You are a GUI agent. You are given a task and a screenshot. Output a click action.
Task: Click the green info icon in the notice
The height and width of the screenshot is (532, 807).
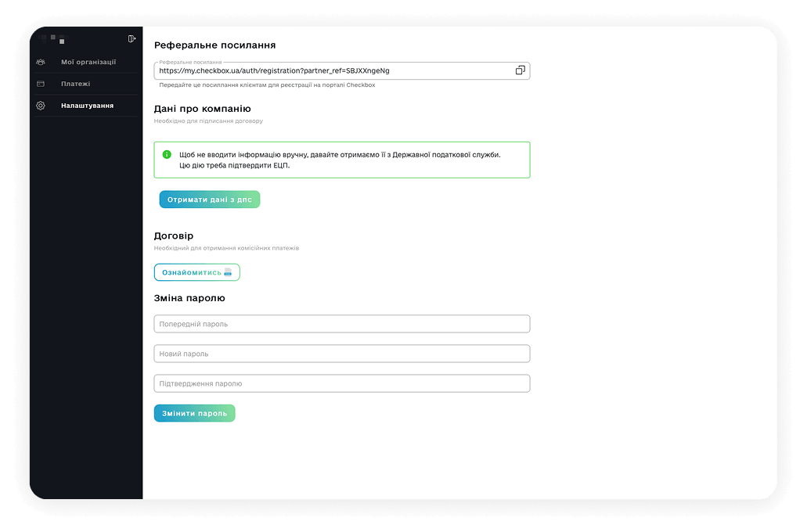[x=167, y=154]
